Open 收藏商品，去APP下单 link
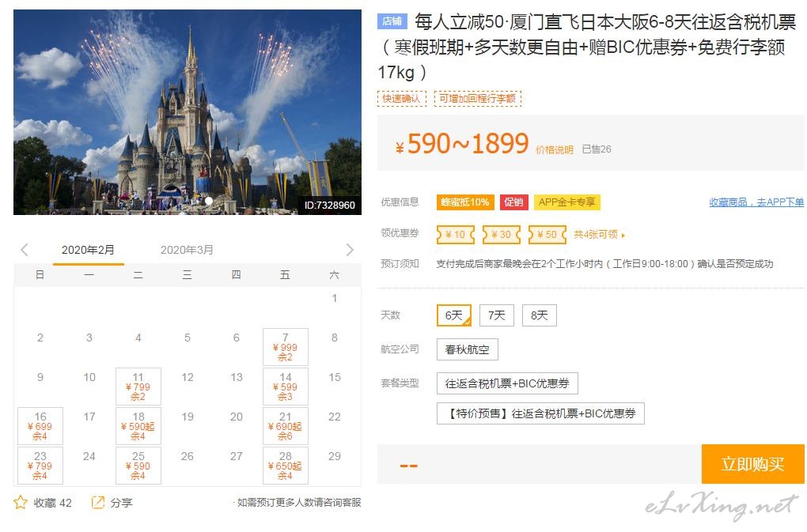Image resolution: width=807 pixels, height=532 pixels. pos(756,202)
